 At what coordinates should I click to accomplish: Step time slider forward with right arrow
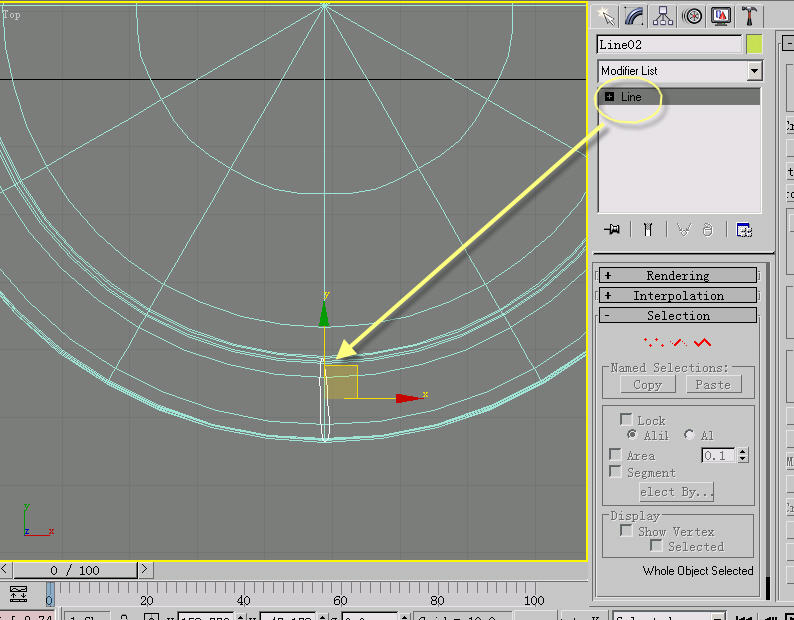pyautogui.click(x=145, y=569)
